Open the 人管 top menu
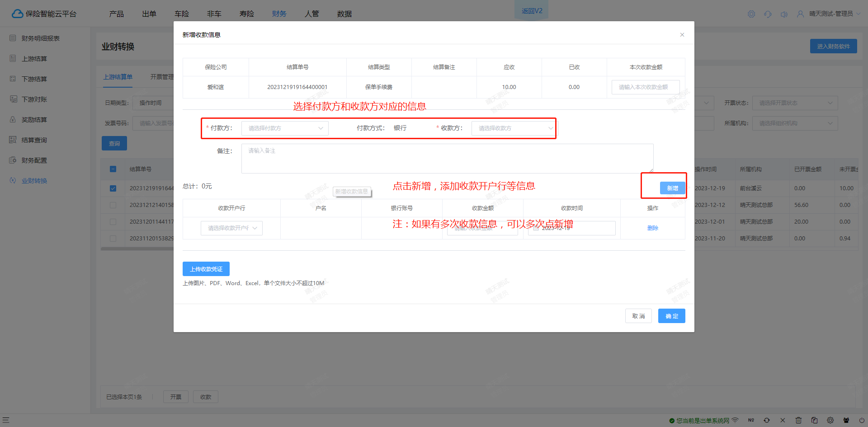This screenshot has height=427, width=868. (x=312, y=14)
